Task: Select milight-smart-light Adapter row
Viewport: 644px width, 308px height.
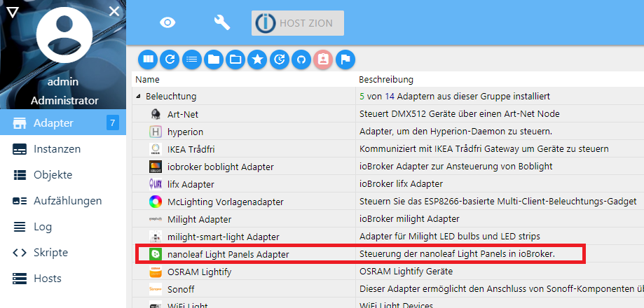Action: pos(388,237)
